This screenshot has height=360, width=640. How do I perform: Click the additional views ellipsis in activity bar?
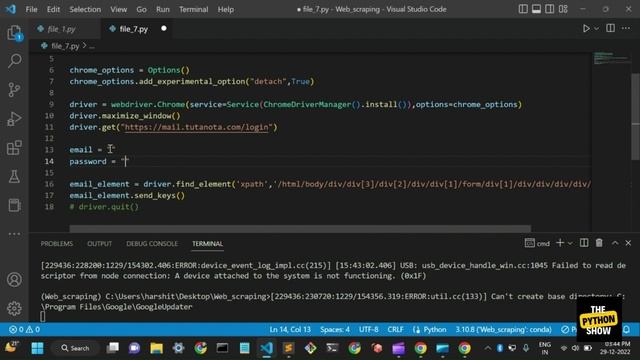14,234
